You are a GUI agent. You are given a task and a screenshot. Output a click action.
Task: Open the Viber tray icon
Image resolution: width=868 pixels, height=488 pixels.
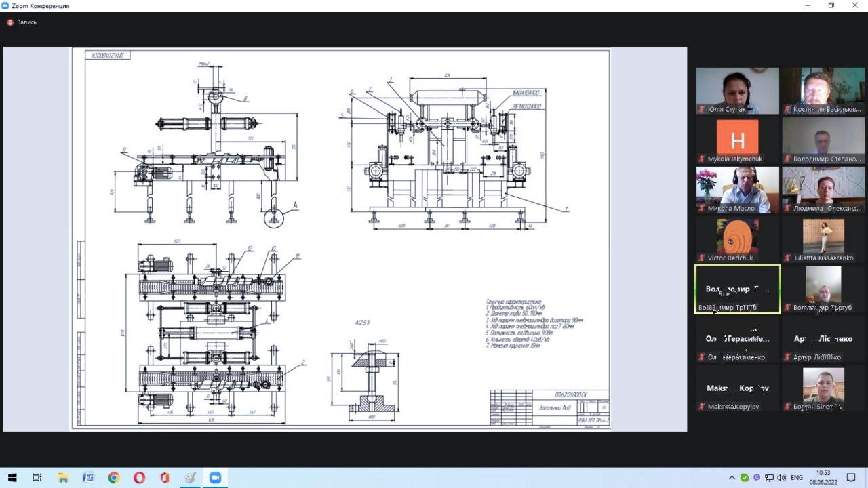tap(757, 478)
